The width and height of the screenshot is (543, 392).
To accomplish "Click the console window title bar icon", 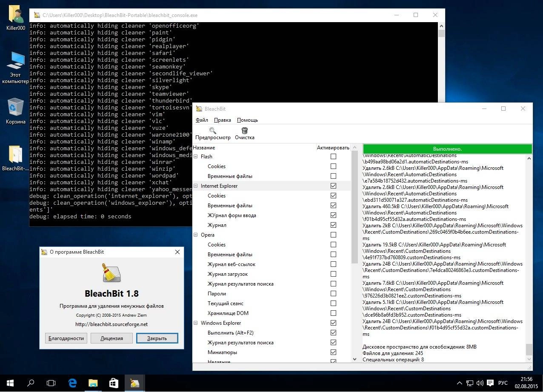I will (x=37, y=15).
